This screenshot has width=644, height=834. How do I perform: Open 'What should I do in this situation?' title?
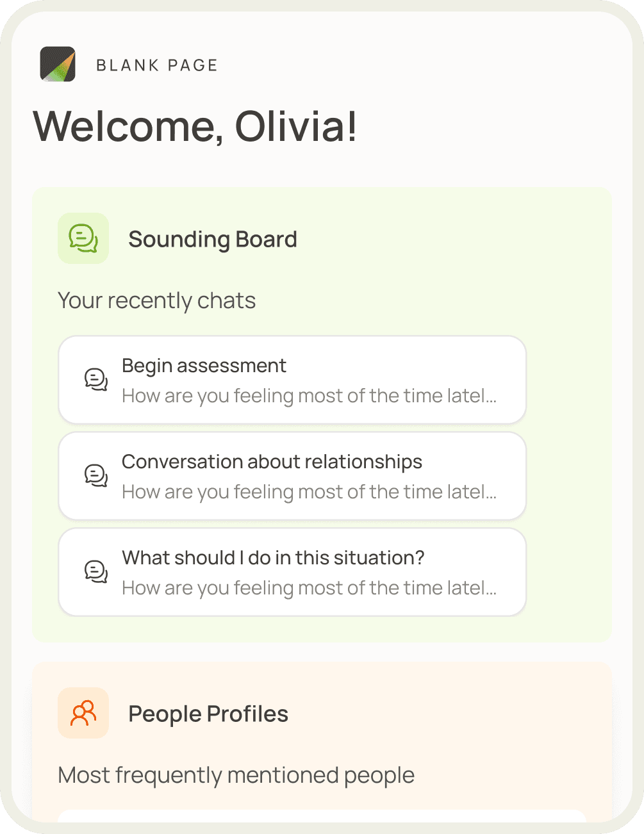273,558
